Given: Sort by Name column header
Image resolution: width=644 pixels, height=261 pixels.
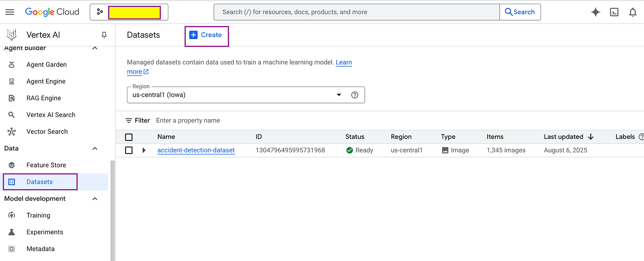Looking at the screenshot, I should click(x=166, y=137).
